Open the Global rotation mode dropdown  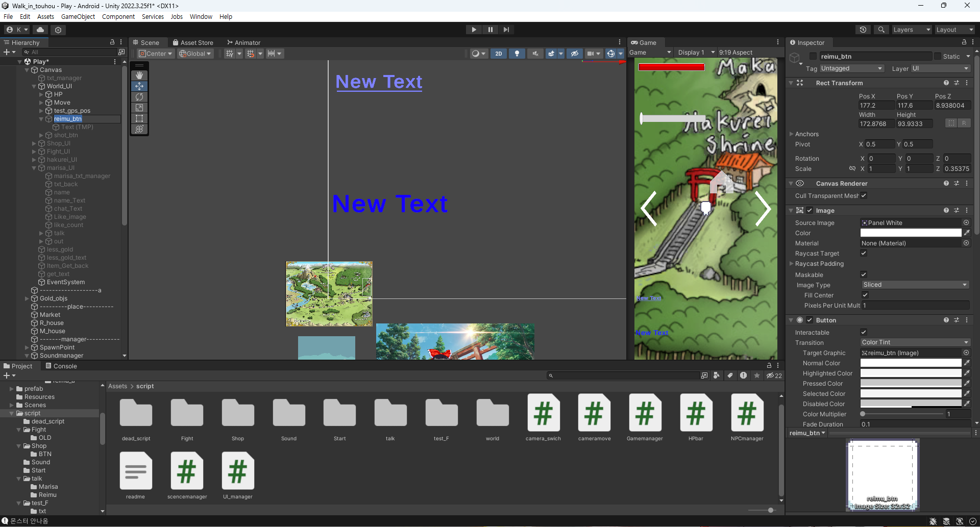click(195, 54)
